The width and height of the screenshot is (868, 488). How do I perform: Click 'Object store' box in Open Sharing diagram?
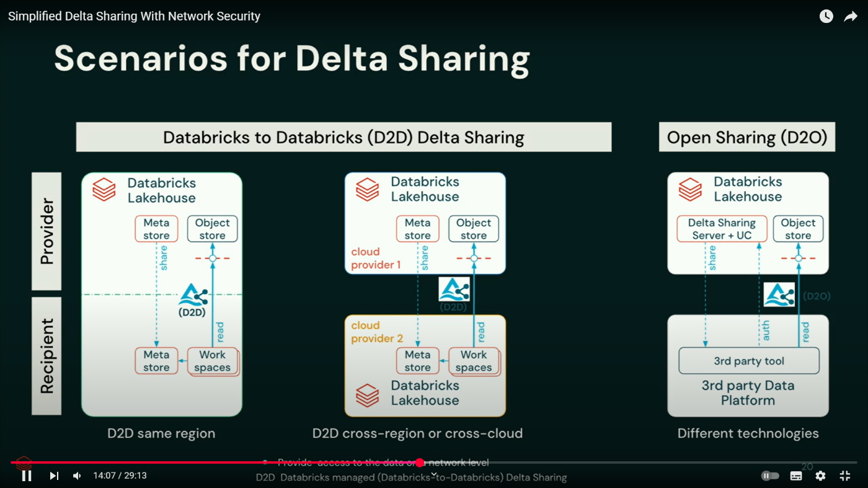click(798, 229)
